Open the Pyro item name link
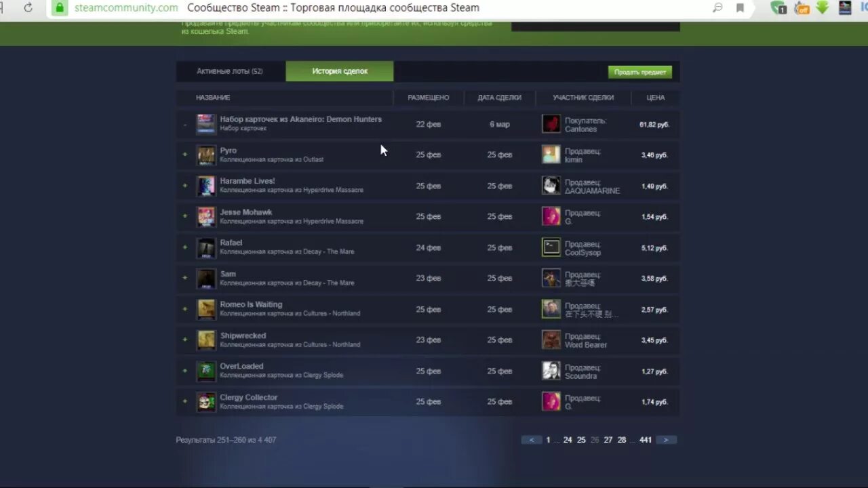The width and height of the screenshot is (868, 488). tap(229, 150)
